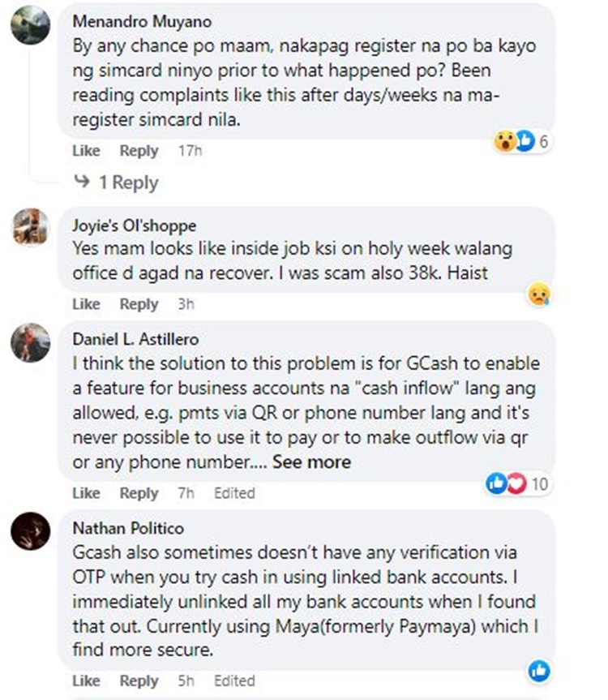Open the 17h timestamp on Menandro's comment
The image size is (608, 700).
pos(190,151)
